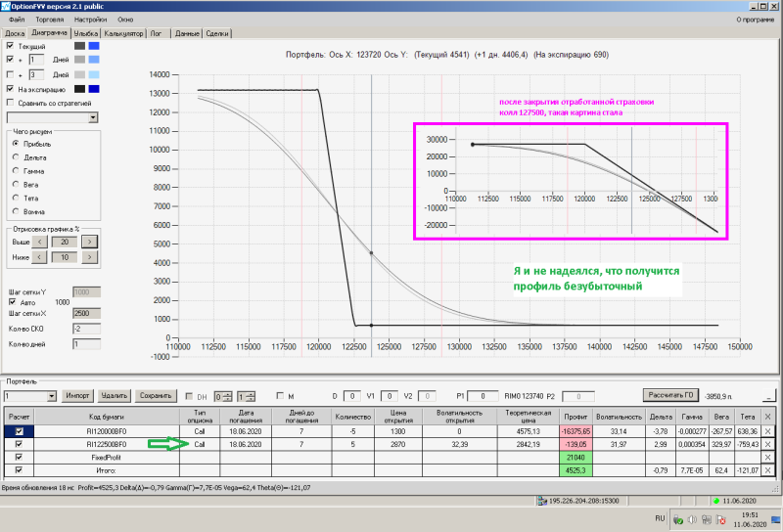Uncheck the RI122500BF0 row checkbox
The width and height of the screenshot is (783, 532).
[x=19, y=444]
